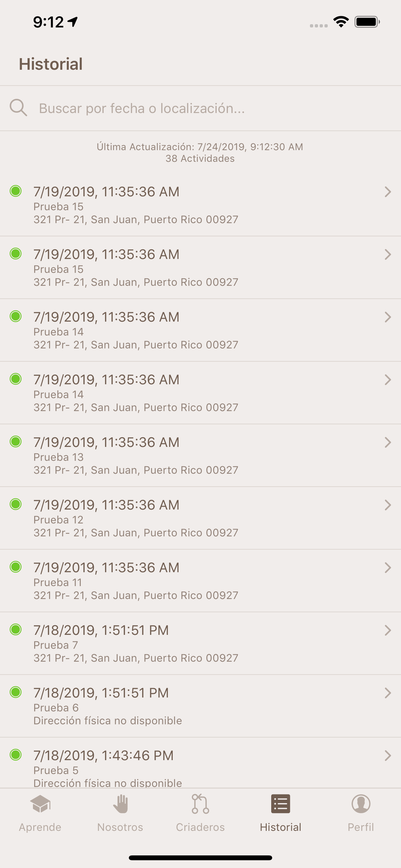The height and width of the screenshot is (868, 401).
Task: Focus the Buscar por fecha search field
Action: point(200,108)
